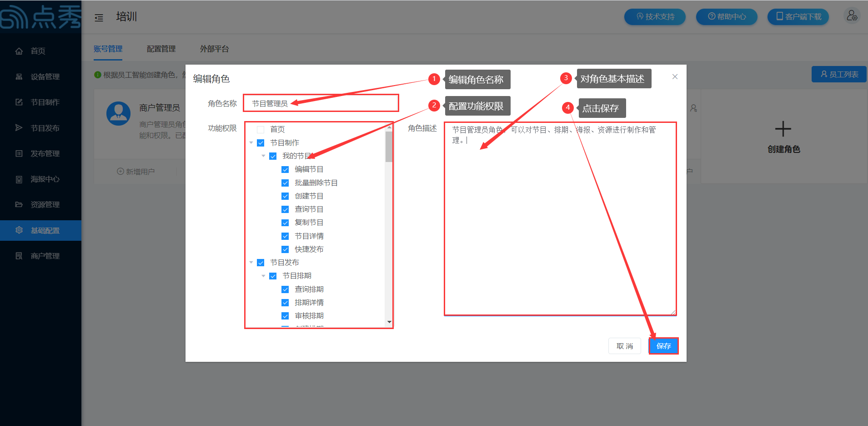Uncheck the 查询排期 checkbox
868x426 pixels.
pyautogui.click(x=285, y=289)
